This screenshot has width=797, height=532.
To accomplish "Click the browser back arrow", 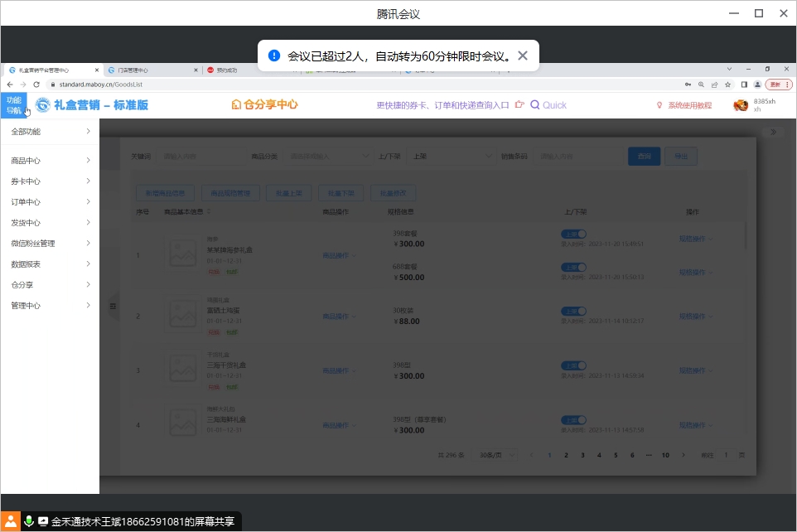I will pos(9,85).
